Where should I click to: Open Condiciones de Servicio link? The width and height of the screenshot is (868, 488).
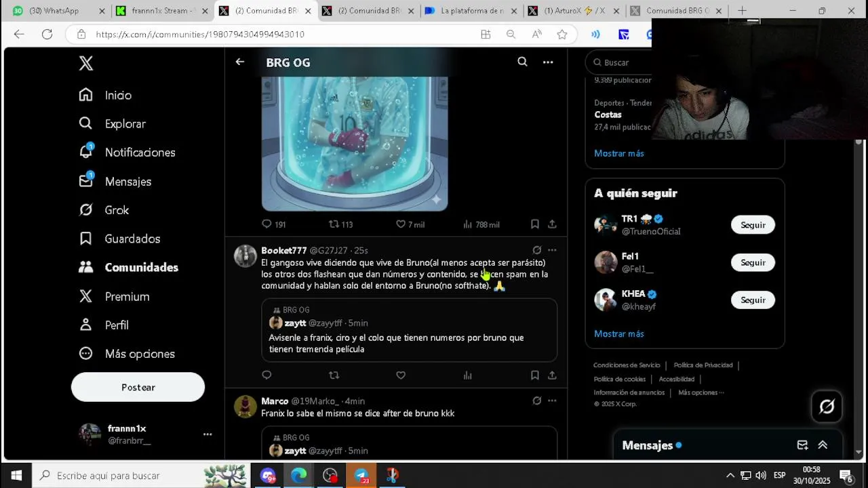coord(627,365)
